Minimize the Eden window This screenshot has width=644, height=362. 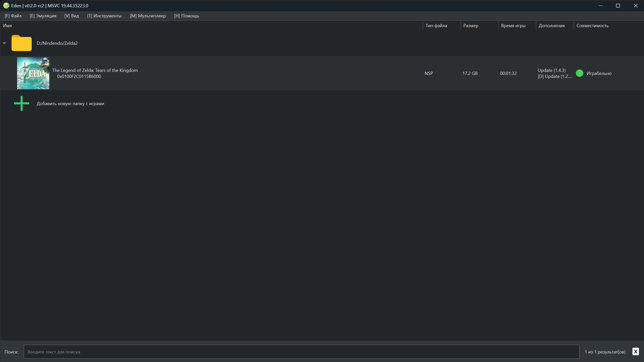[601, 6]
